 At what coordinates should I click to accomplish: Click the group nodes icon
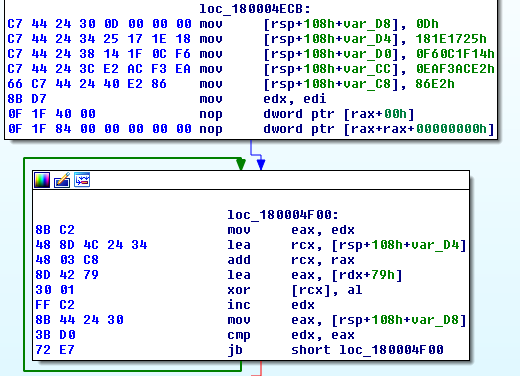coord(82,180)
